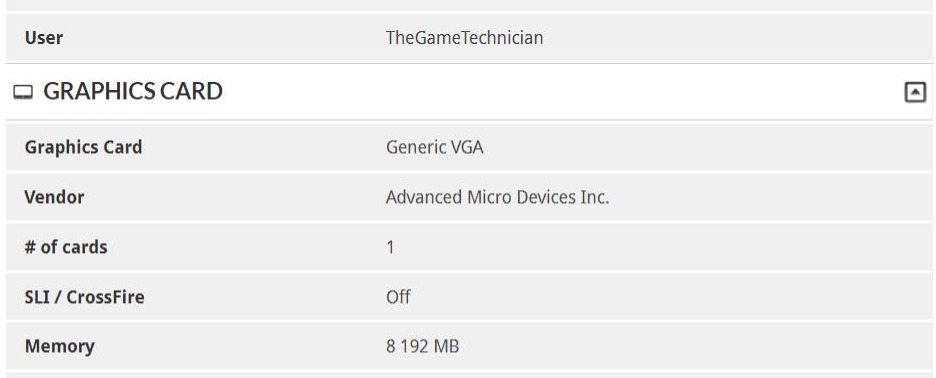The image size is (936, 378).
Task: Click the # of cards label
Action: (x=66, y=247)
